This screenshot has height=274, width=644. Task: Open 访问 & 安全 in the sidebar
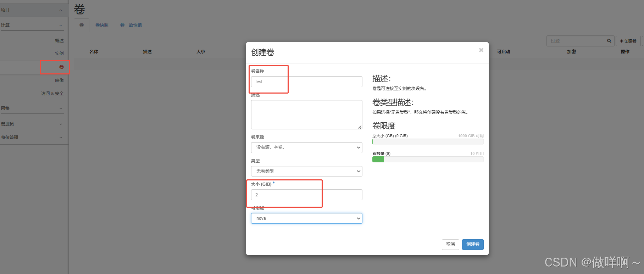(52, 94)
